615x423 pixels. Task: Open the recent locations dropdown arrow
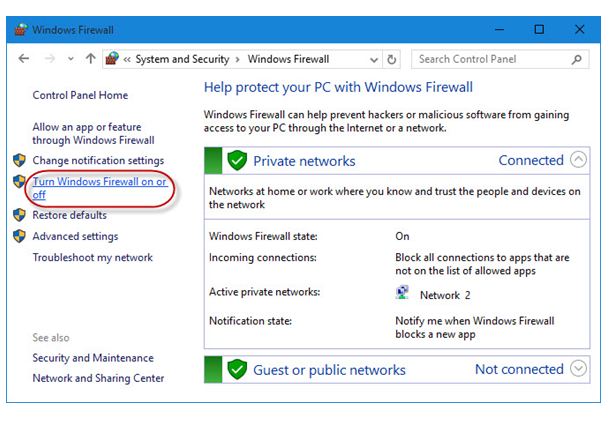tap(71, 59)
